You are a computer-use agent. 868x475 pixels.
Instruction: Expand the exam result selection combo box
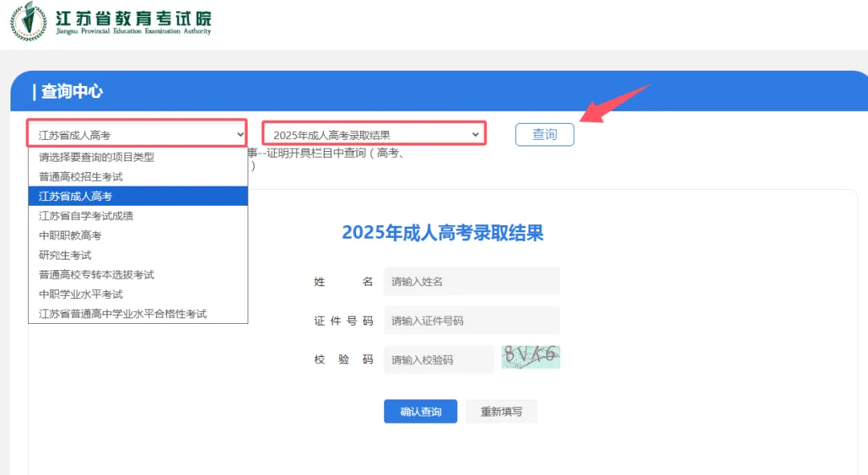[x=375, y=132]
